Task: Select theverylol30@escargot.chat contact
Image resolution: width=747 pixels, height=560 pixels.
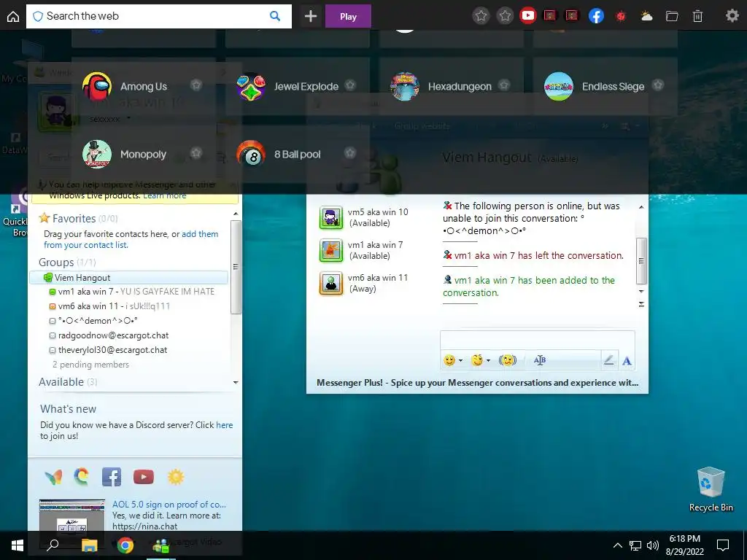Action: coord(109,350)
